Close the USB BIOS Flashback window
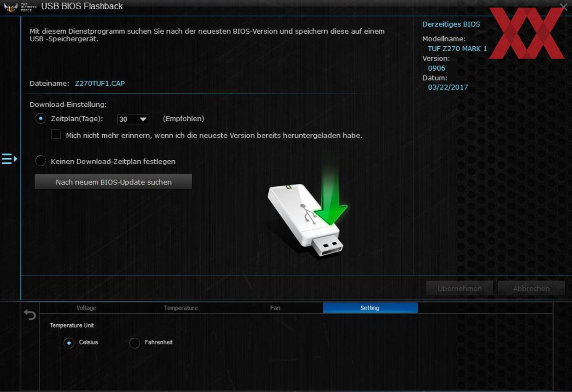This screenshot has height=392, width=572. [x=564, y=6]
